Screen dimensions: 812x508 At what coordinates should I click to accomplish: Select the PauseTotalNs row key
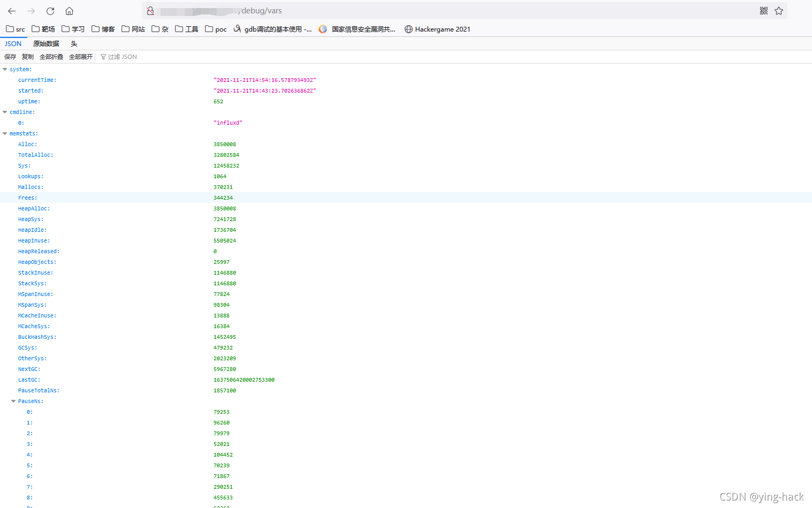39,390
